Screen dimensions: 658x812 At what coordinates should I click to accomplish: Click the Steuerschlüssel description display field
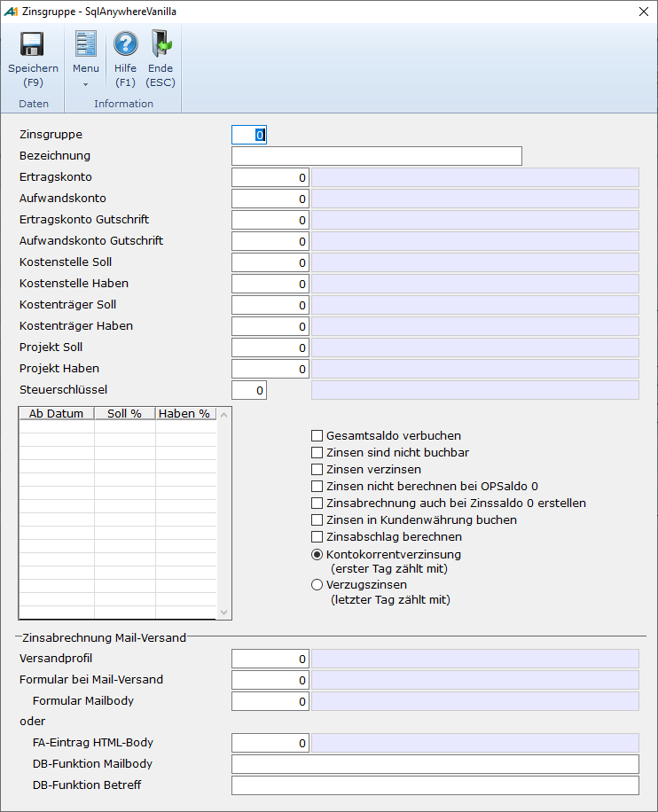[x=475, y=390]
